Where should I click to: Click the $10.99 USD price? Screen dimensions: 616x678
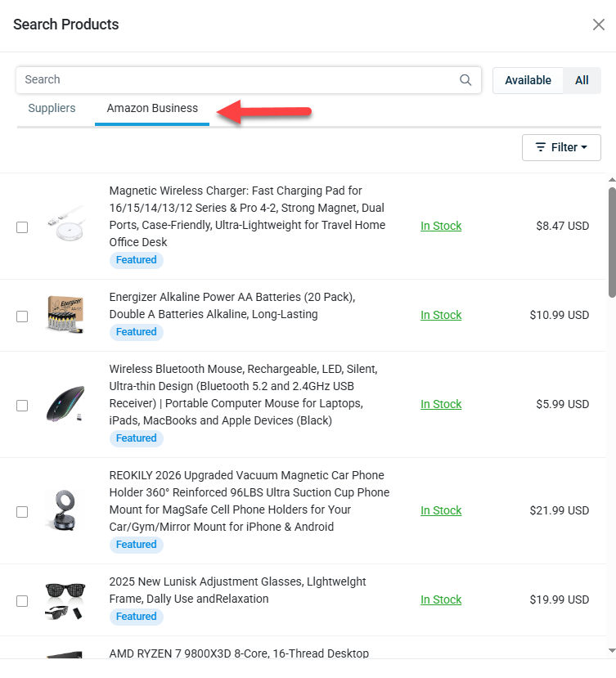560,315
